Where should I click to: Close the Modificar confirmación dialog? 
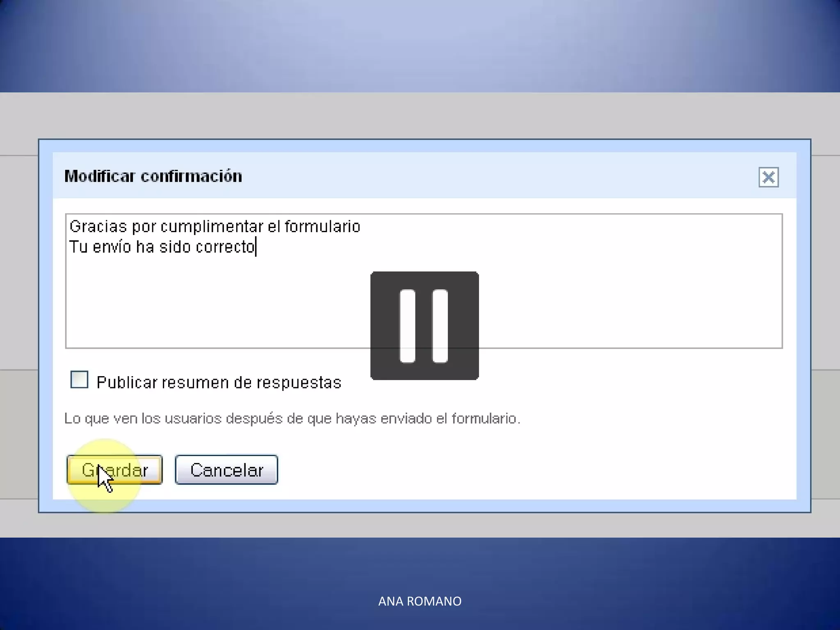tap(768, 177)
